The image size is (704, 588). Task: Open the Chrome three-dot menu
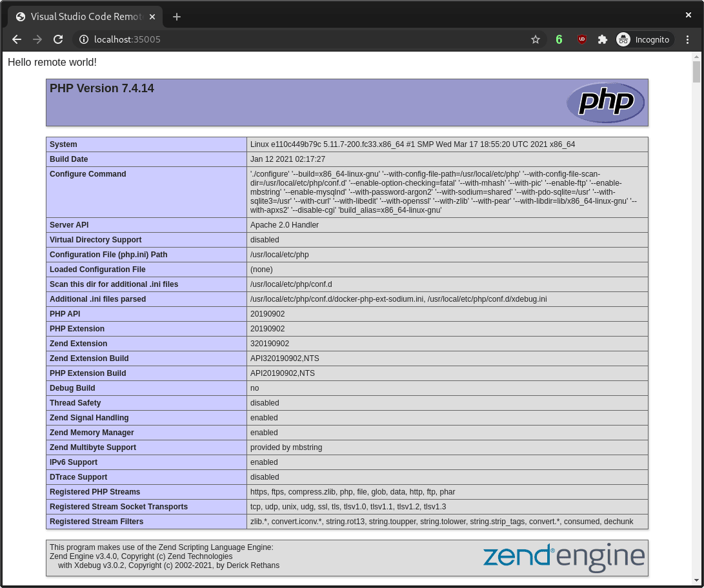[687, 39]
